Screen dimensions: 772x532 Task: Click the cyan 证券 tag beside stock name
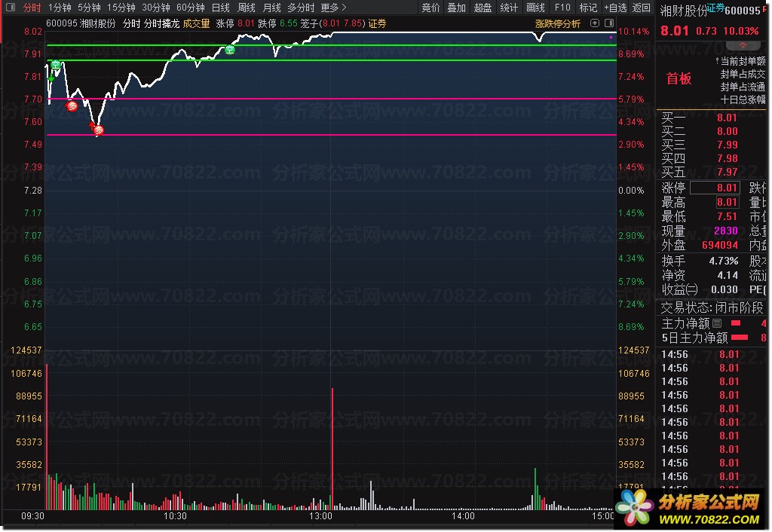click(x=715, y=8)
